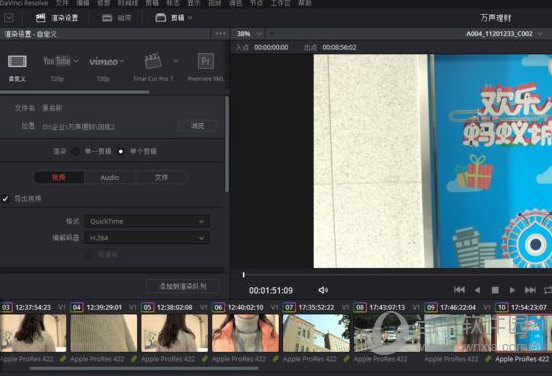The height and width of the screenshot is (376, 552).
Task: Select the Individual Clips (单个剪辑) radio option
Action: pyautogui.click(x=121, y=151)
